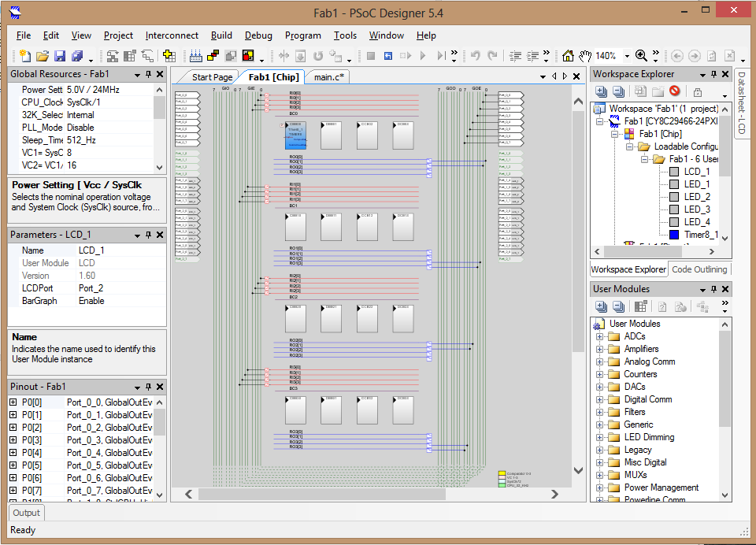Click the zoom magnifier icon

tap(641, 56)
